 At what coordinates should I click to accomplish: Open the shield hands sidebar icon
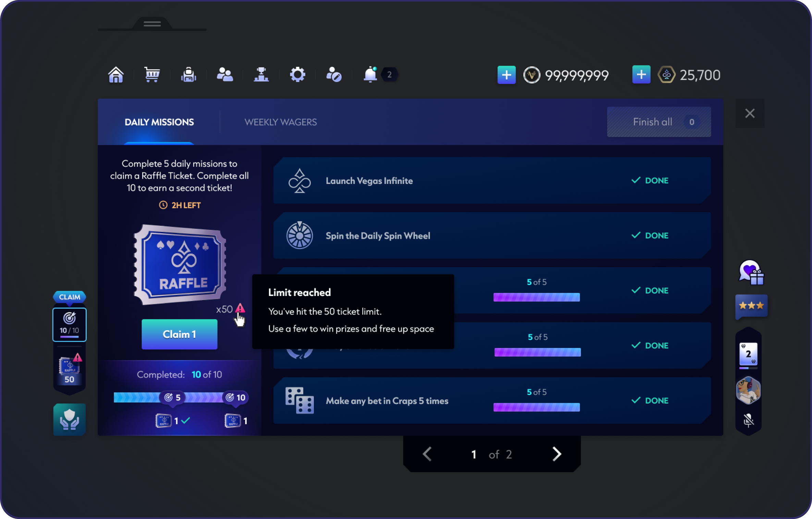(70, 419)
